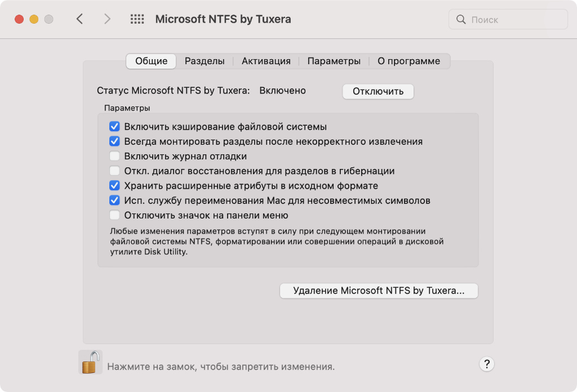577x392 pixels.
Task: Toggle Mac renaming service for incompatible characters
Action: [x=114, y=200]
